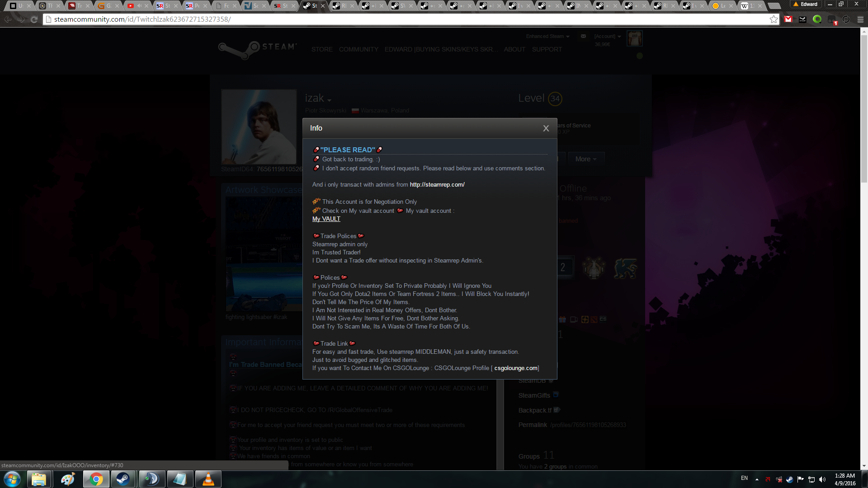
Task: Reload the page
Action: coord(34,19)
